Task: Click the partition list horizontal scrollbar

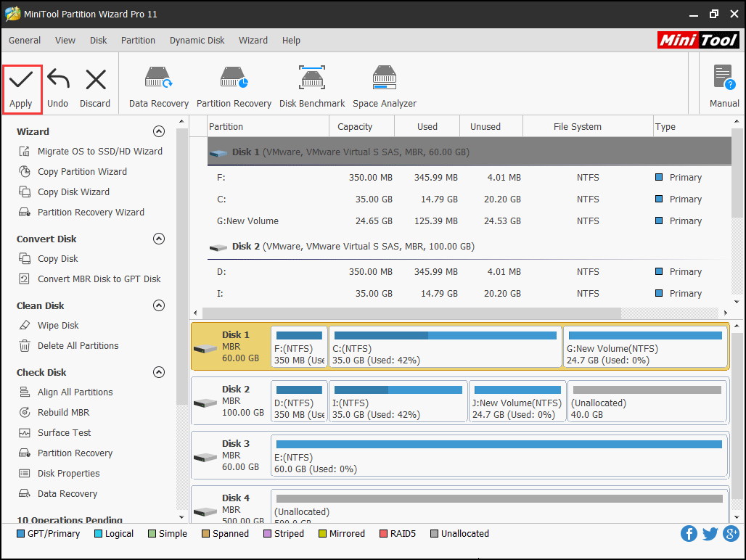Action: click(x=411, y=313)
